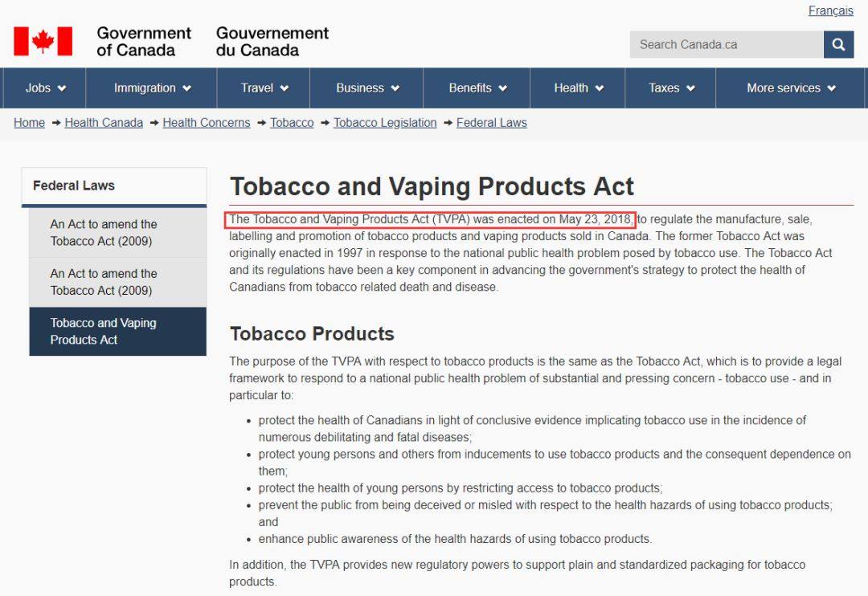
Task: Go to Home breadcrumb link
Action: click(30, 123)
